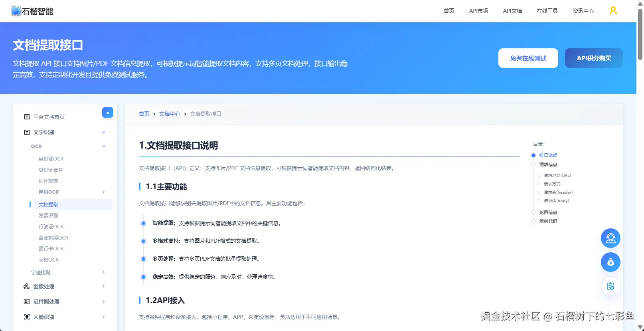Click the clipboard floating icon
This screenshot has width=644, height=331.
coord(610,286)
